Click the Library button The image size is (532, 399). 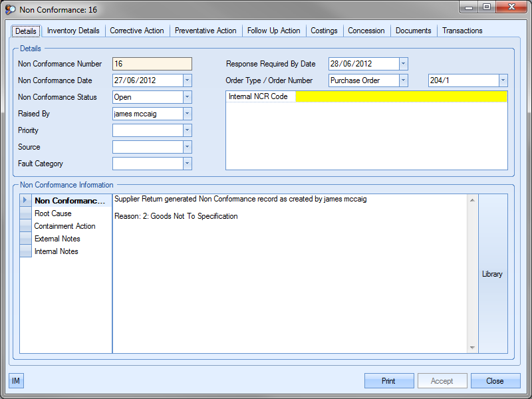click(492, 274)
